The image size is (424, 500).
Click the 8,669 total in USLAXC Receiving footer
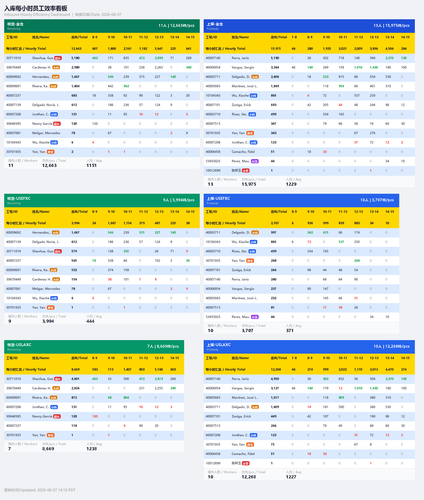coord(48,449)
